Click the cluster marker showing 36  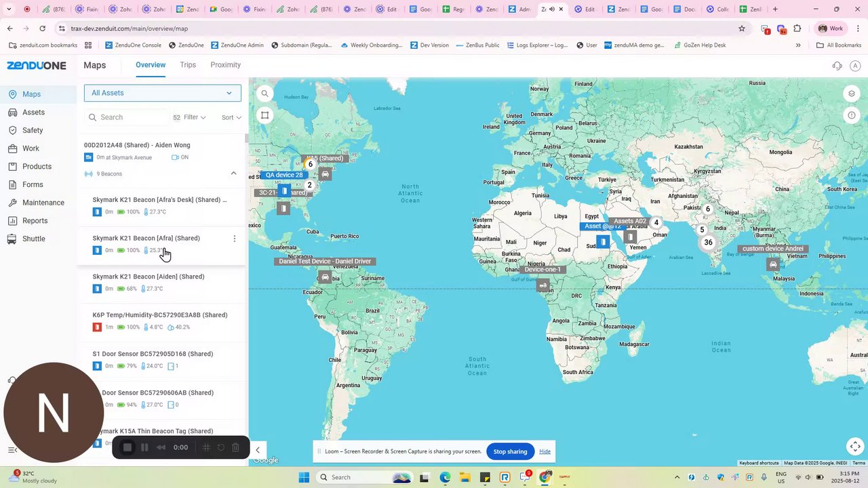pos(708,243)
